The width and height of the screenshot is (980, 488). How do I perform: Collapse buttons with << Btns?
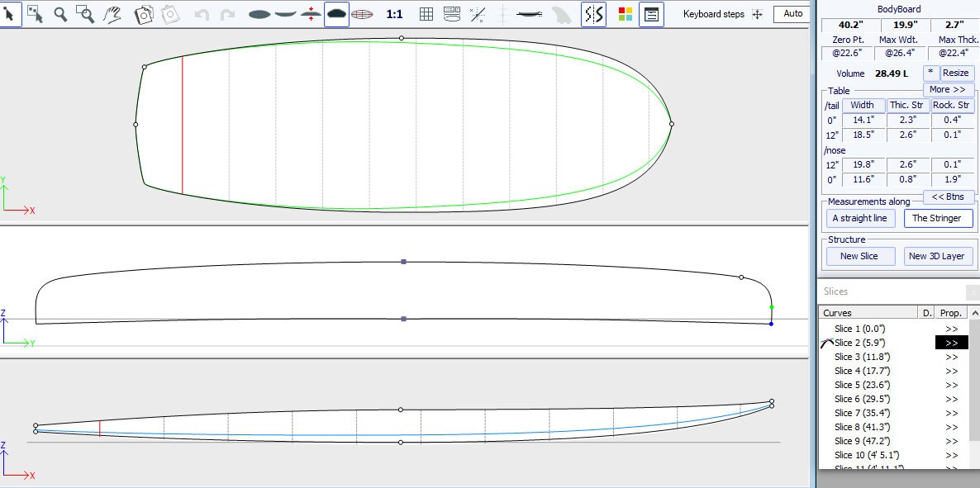948,197
